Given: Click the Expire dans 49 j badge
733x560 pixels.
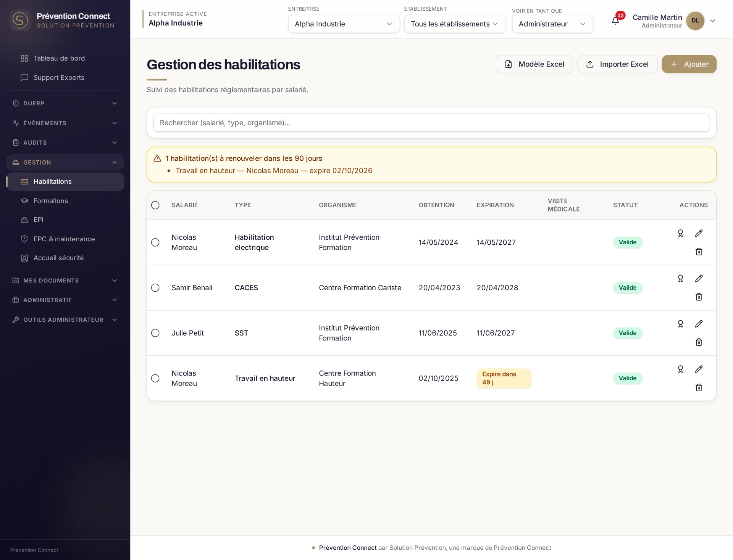Looking at the screenshot, I should coord(504,378).
